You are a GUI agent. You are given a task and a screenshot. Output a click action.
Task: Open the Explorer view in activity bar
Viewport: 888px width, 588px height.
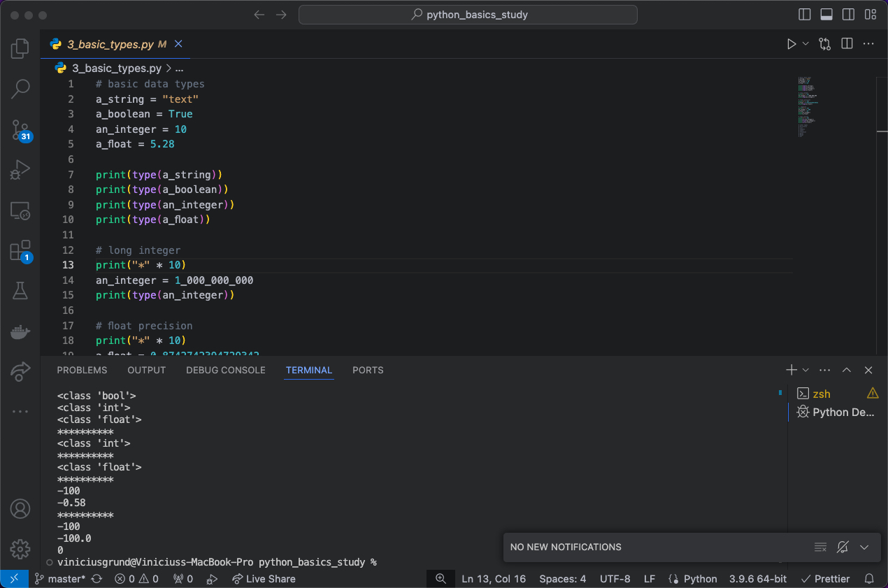tap(20, 48)
